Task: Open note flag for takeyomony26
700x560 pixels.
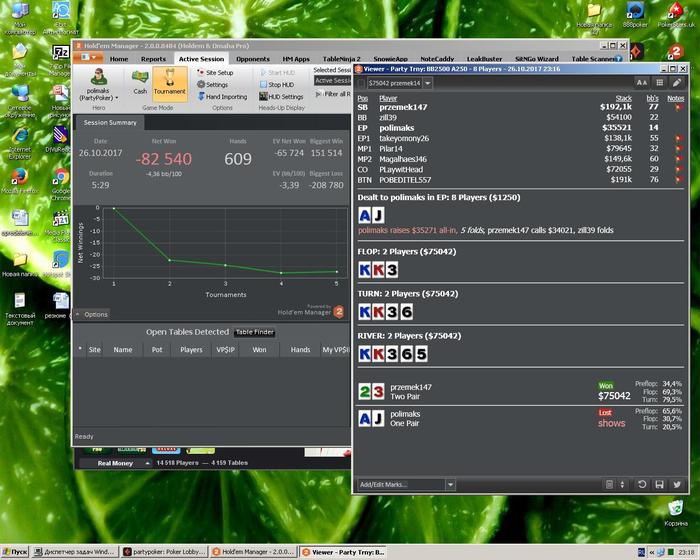Action: pos(679,138)
